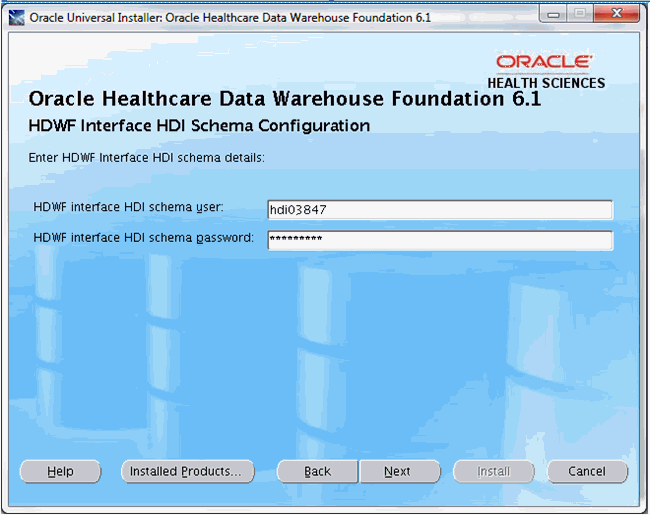The width and height of the screenshot is (650, 515).
Task: Focus the HDI schema user field
Action: point(440,210)
